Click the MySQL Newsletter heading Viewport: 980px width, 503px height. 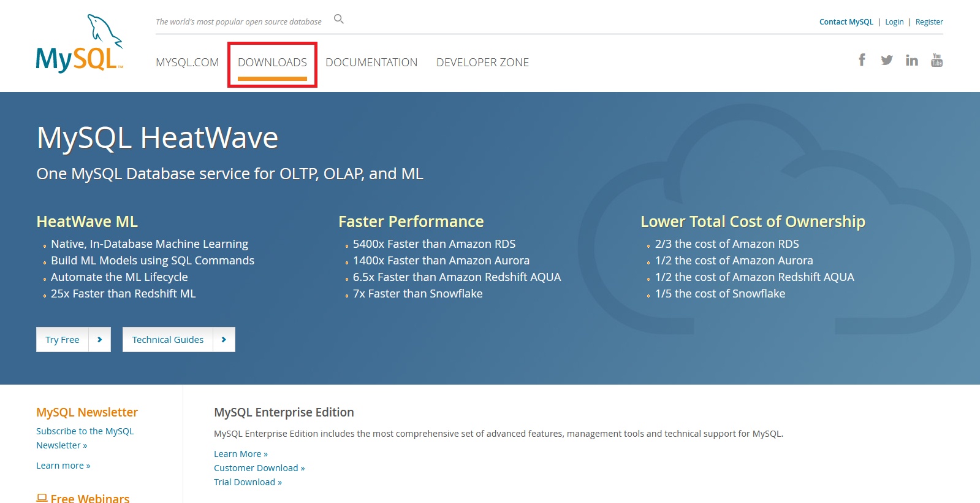pos(87,412)
